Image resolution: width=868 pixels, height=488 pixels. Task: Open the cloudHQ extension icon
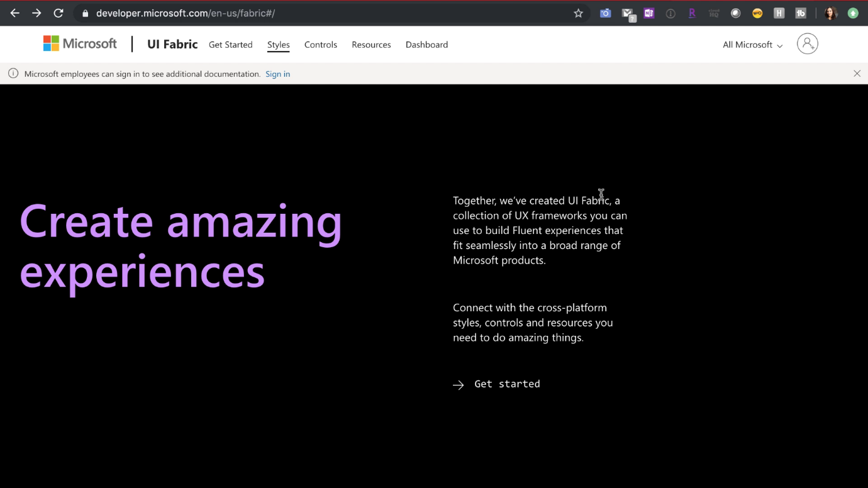tap(714, 13)
